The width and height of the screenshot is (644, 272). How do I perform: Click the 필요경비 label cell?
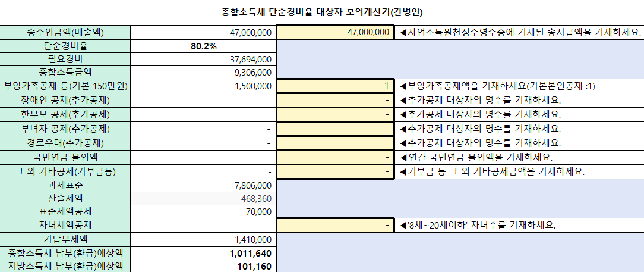(x=65, y=60)
